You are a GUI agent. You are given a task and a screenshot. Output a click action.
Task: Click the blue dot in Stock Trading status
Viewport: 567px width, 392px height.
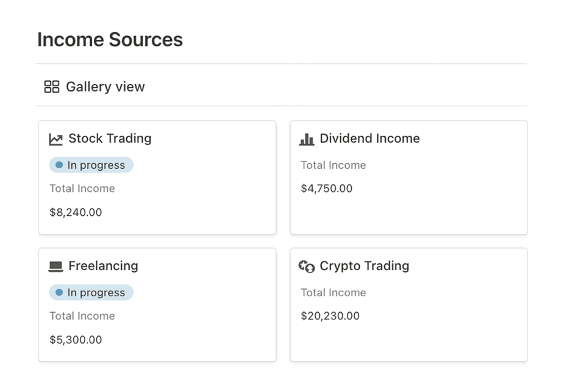(58, 165)
